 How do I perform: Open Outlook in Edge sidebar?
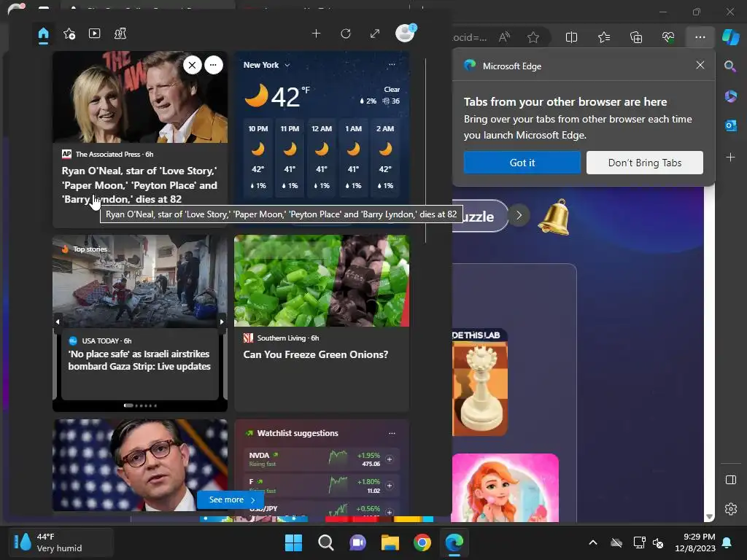(x=730, y=125)
